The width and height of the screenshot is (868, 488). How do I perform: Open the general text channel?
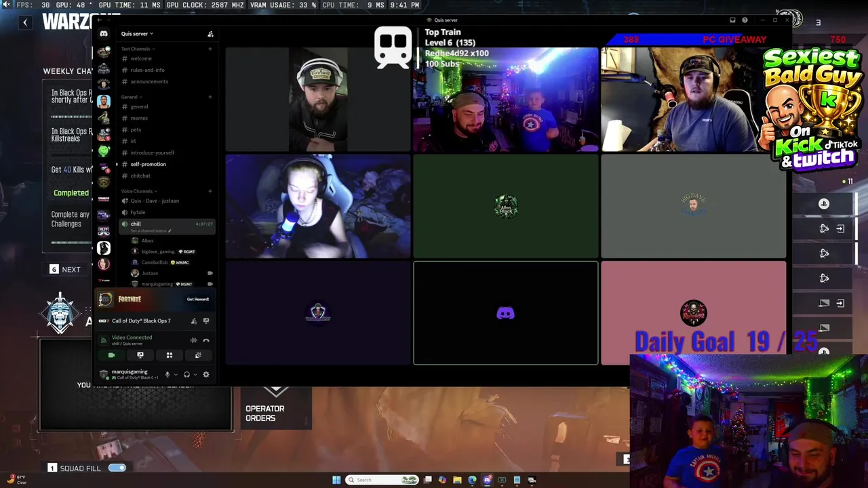(166, 106)
